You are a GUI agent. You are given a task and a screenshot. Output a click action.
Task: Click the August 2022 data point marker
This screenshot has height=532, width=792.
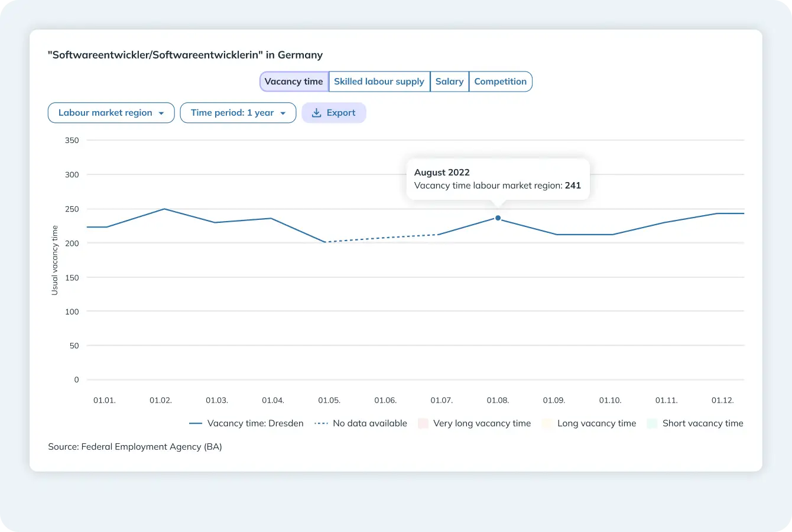click(498, 218)
